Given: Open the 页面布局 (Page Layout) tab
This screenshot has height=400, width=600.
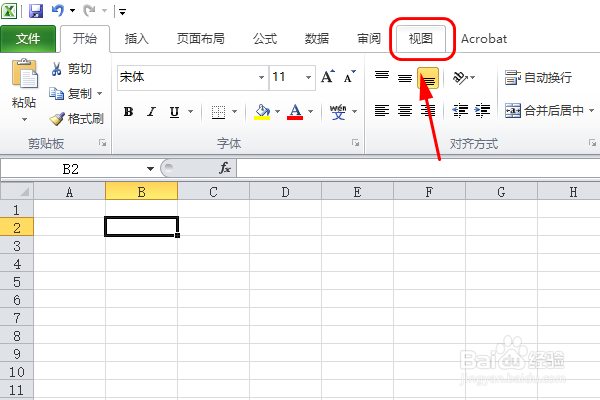Looking at the screenshot, I should point(201,38).
